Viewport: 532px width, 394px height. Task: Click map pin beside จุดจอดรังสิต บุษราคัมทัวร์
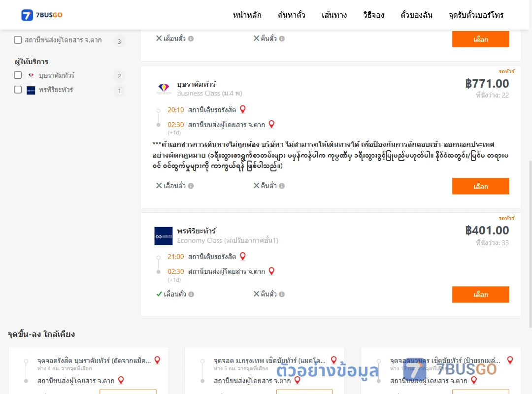[157, 360]
